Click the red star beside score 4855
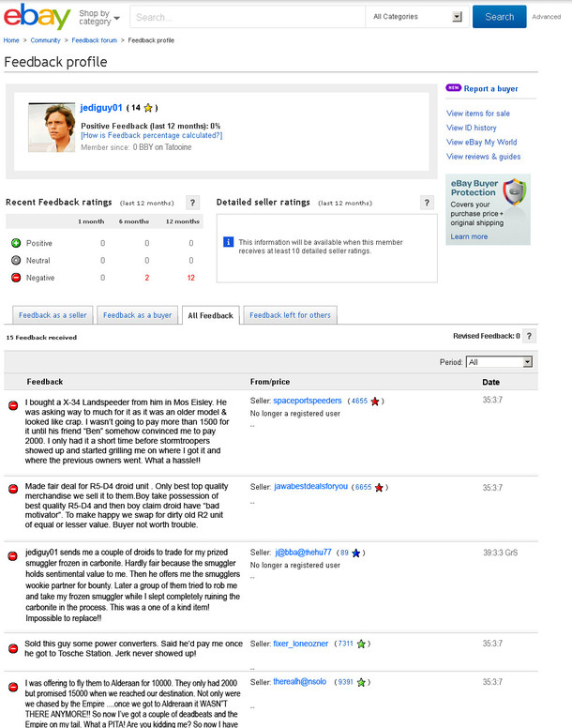The width and height of the screenshot is (572, 728). (x=375, y=402)
